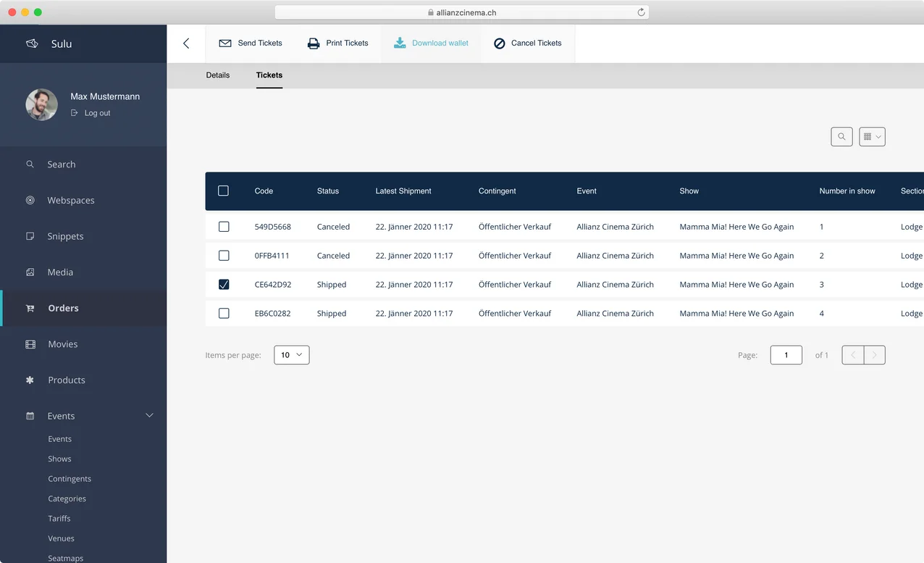Open the column options grid dropdown
924x563 pixels.
click(872, 137)
